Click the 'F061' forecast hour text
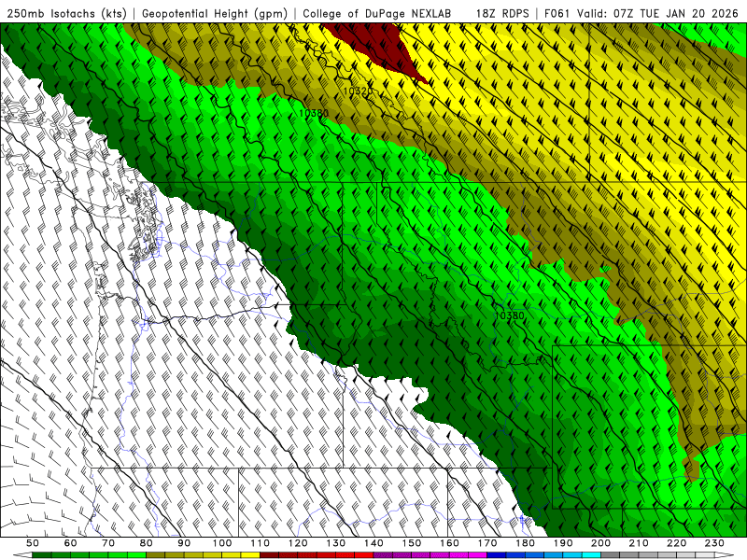Viewport: 747px width, 560px height. click(x=557, y=14)
